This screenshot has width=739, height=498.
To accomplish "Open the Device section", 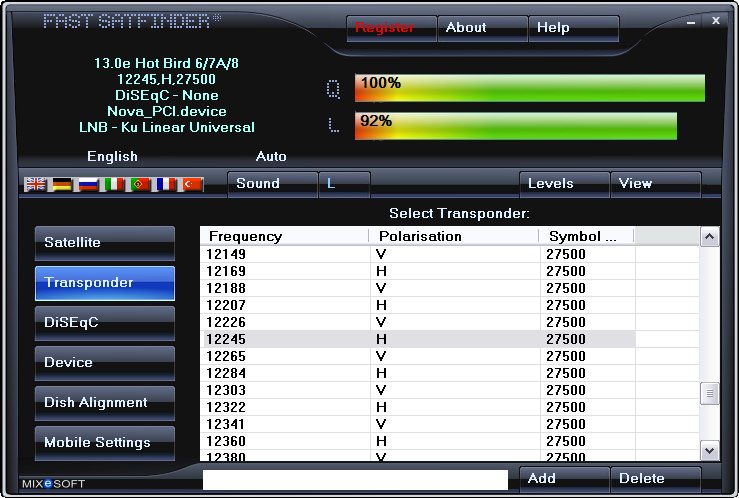I will (x=105, y=363).
